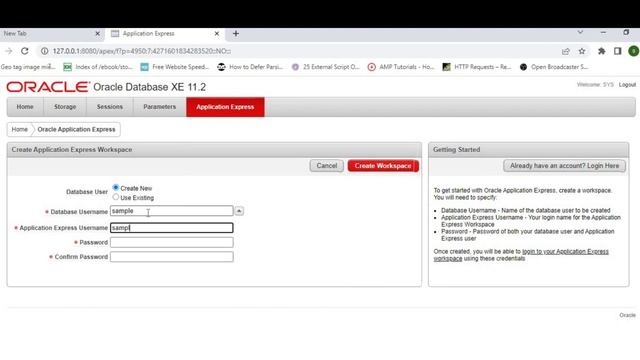Open the Index of /ebook bookmark

click(x=98, y=67)
